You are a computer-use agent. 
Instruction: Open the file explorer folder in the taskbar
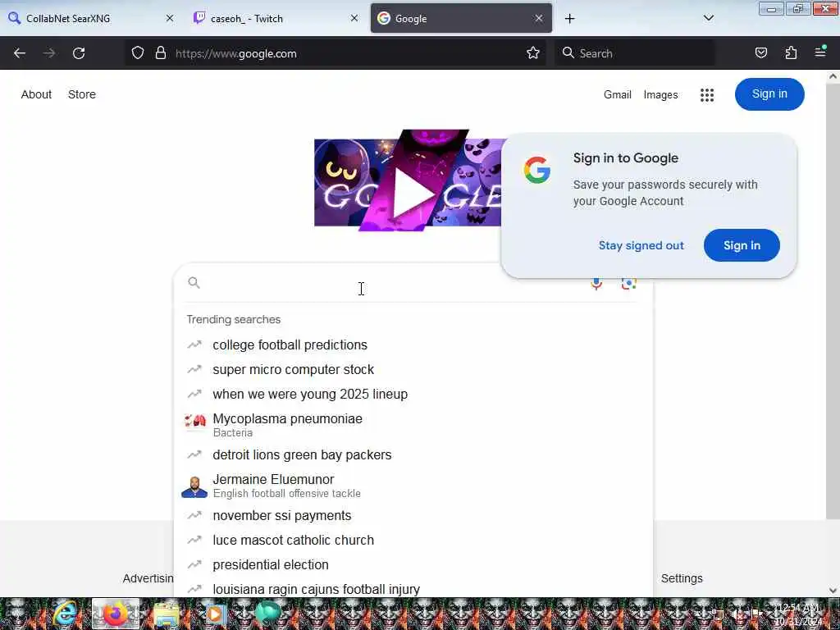tap(166, 614)
